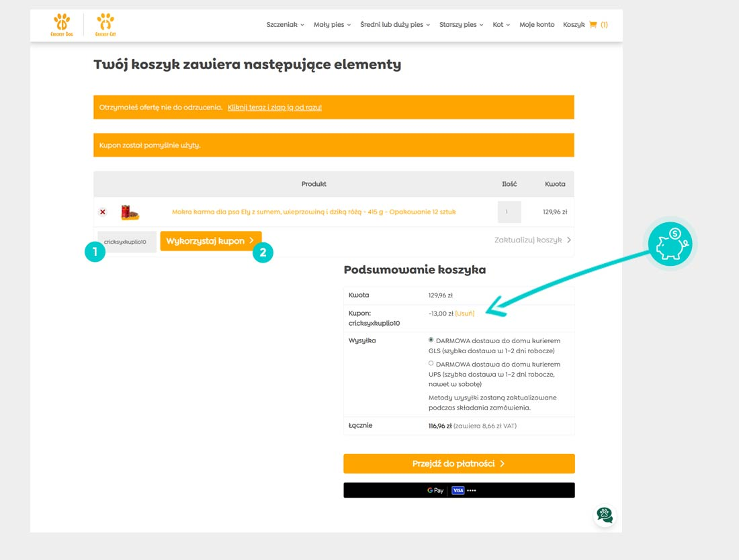Click the Usuń coupon removal link

465,314
